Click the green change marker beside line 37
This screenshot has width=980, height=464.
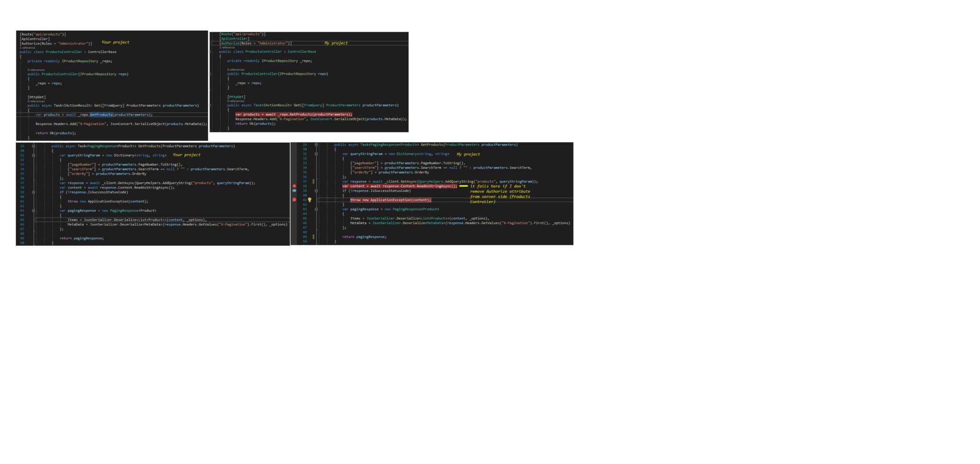[x=313, y=181]
